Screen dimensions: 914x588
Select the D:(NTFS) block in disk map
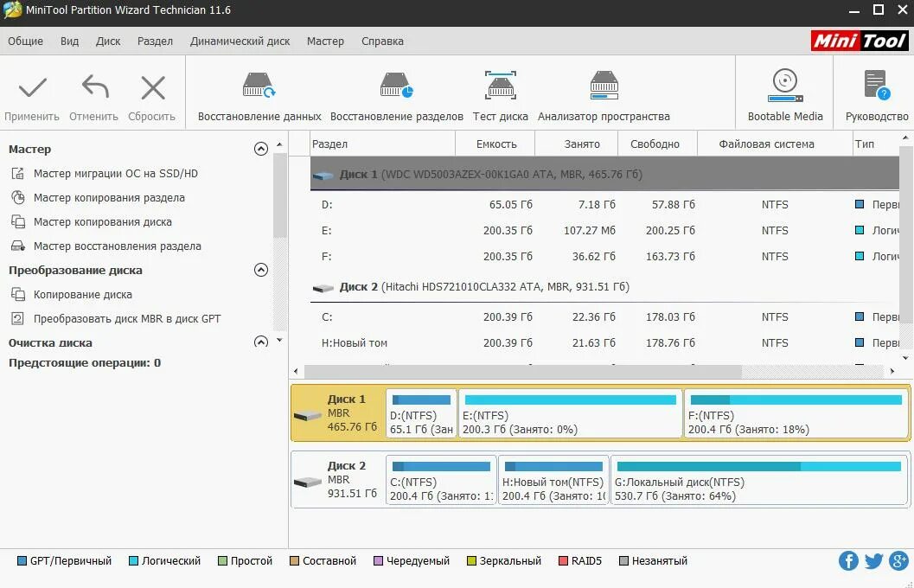point(421,413)
